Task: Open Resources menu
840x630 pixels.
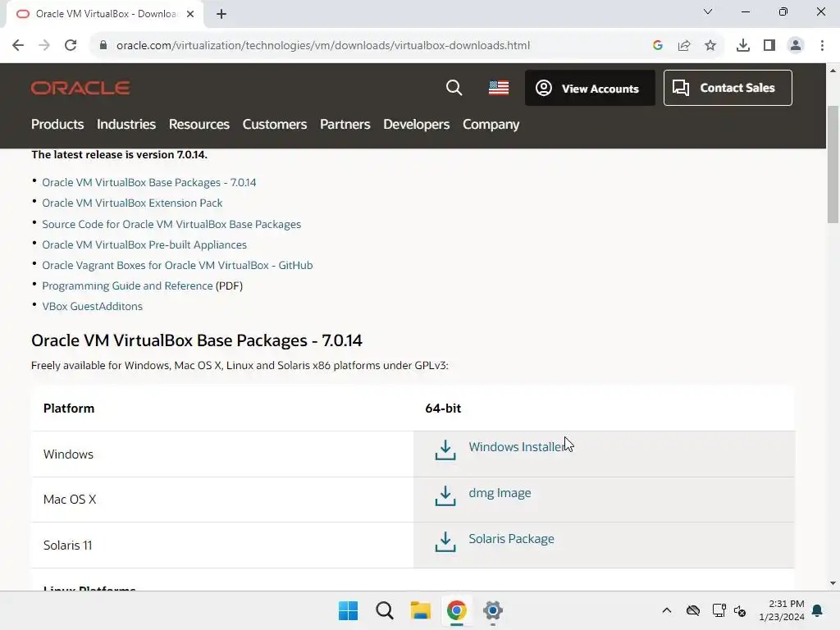Action: click(x=199, y=125)
